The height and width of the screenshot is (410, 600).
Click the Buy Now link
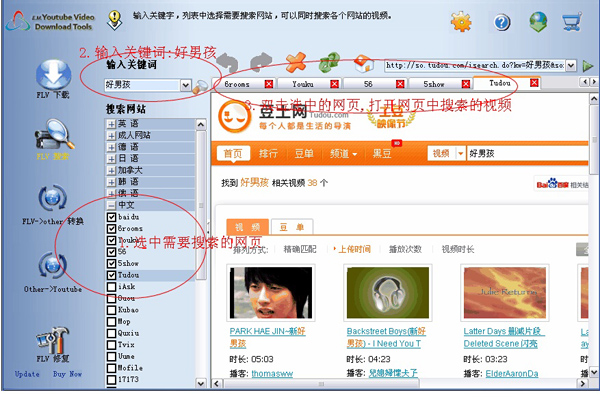[67, 374]
